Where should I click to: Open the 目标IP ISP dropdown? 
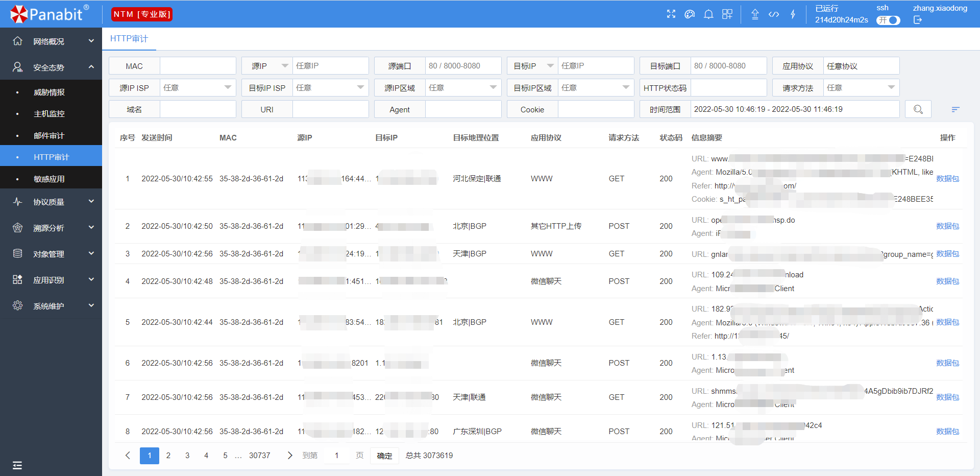pos(330,88)
